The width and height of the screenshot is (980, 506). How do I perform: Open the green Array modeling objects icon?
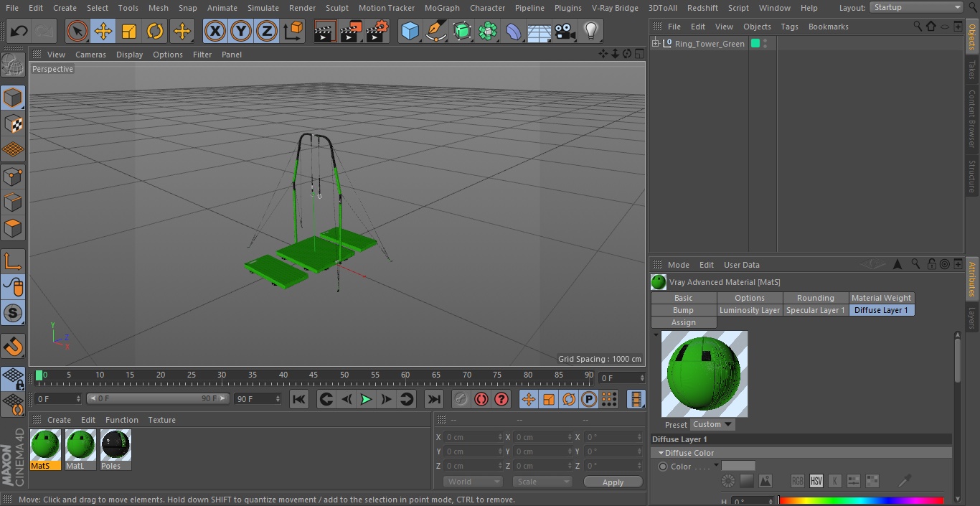coord(488,32)
